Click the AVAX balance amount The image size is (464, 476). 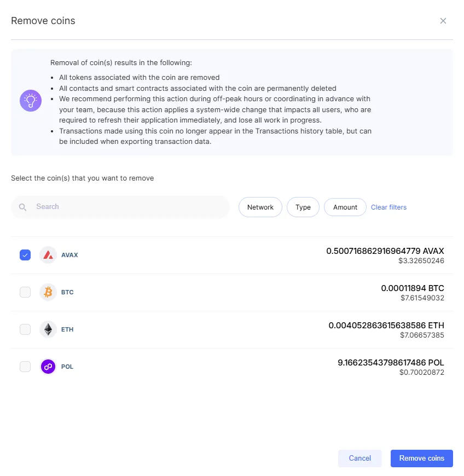click(385, 251)
